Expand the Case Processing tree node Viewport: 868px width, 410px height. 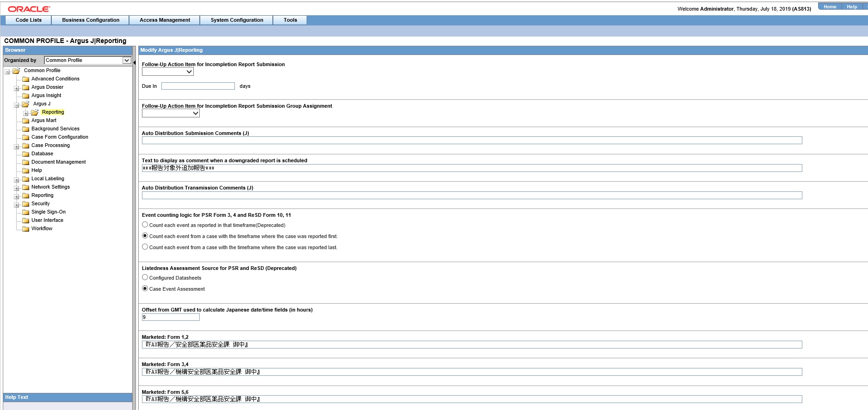pyautogui.click(x=17, y=147)
